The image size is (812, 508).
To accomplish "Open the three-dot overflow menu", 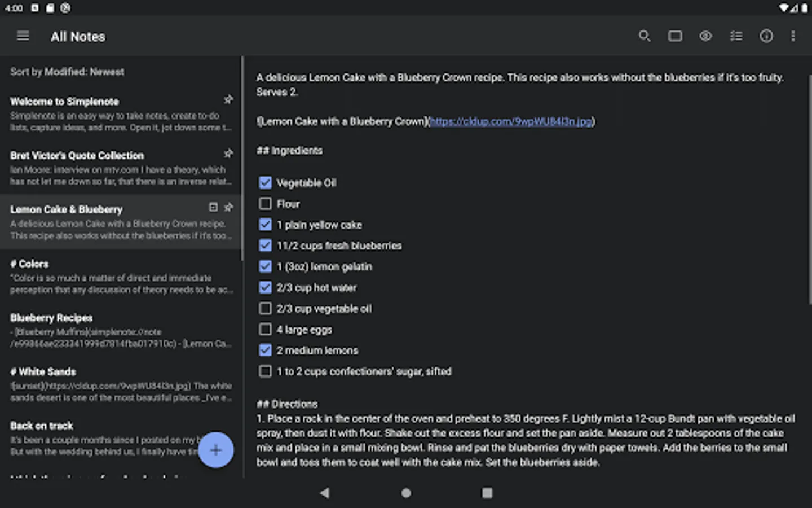I will 793,36.
